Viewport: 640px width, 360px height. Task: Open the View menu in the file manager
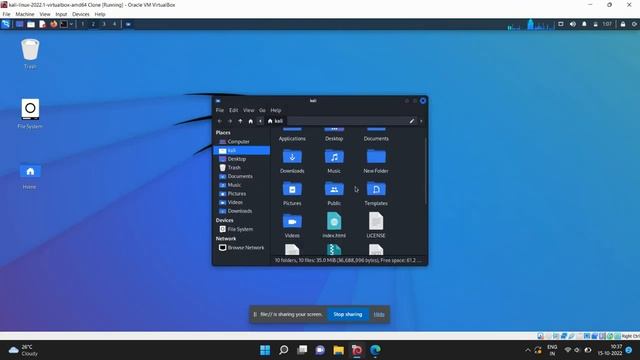[249, 110]
